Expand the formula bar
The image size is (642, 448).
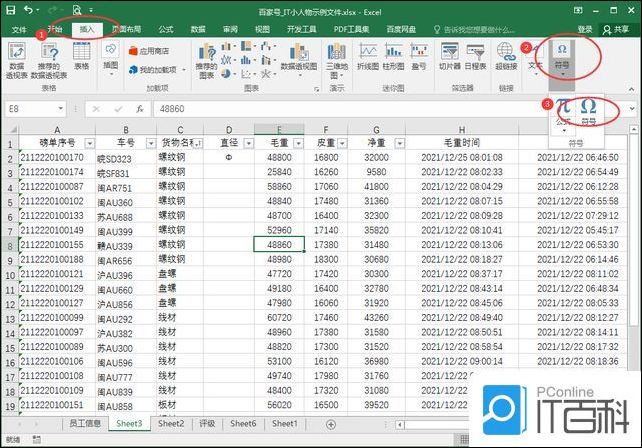coord(633,109)
